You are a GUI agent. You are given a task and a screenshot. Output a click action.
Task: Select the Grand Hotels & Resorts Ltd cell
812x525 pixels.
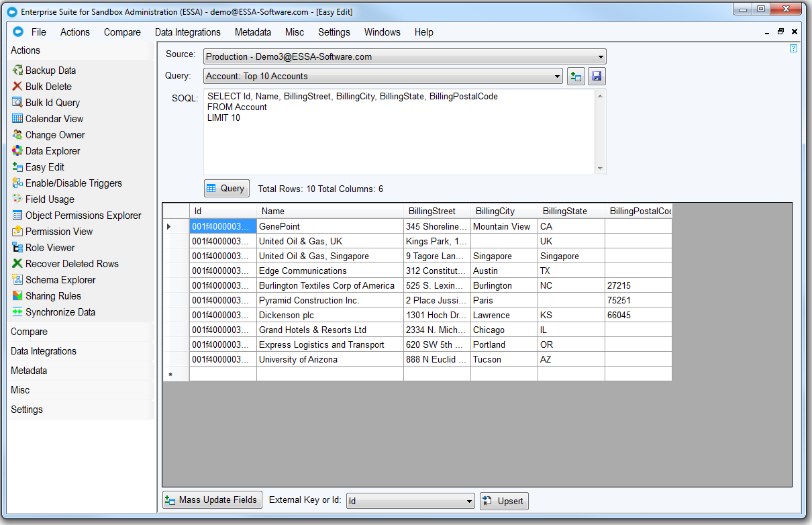click(x=330, y=330)
